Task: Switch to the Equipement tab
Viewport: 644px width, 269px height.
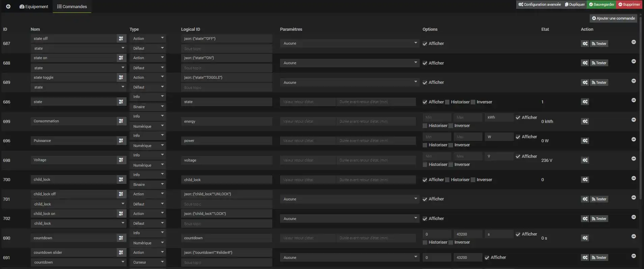Action: click(x=34, y=6)
